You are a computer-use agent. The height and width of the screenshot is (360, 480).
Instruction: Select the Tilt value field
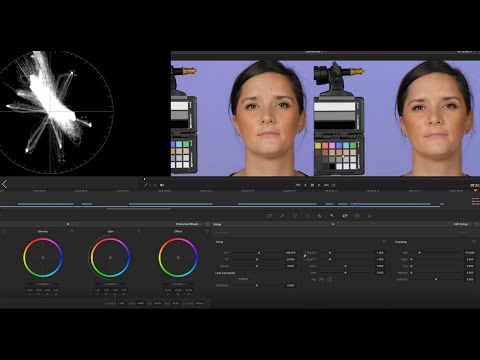pyautogui.click(x=290, y=259)
